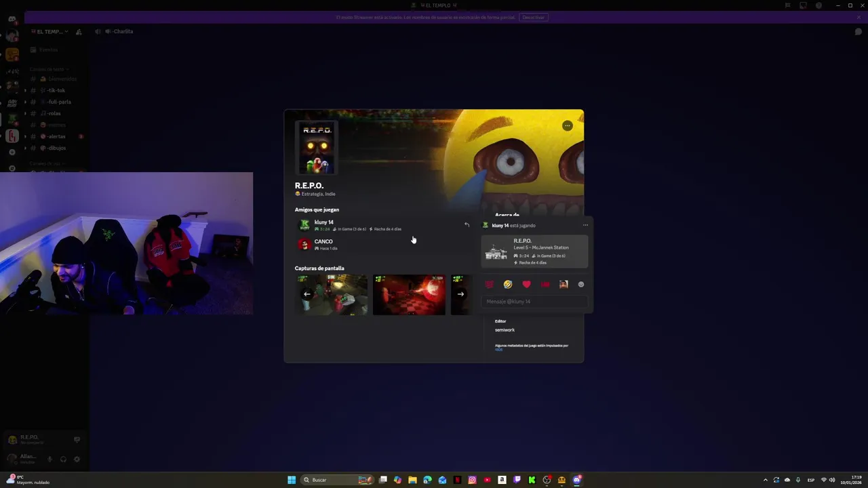Select the alertas text channel
868x488 pixels.
click(56, 136)
